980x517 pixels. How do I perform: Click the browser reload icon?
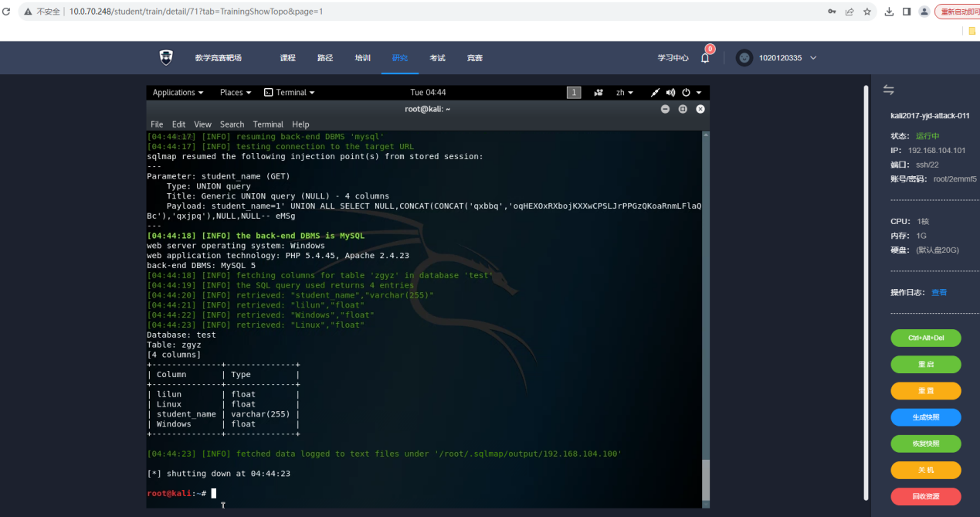click(6, 12)
